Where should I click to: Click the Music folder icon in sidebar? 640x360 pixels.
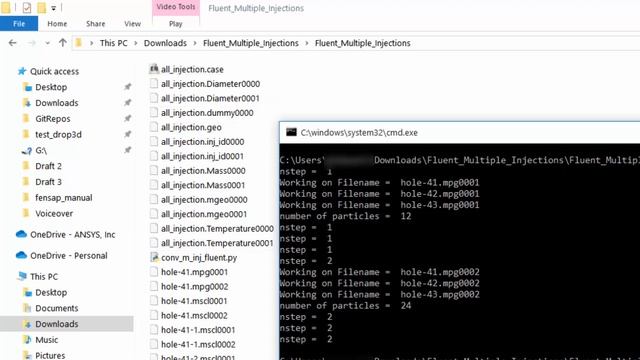click(x=27, y=340)
